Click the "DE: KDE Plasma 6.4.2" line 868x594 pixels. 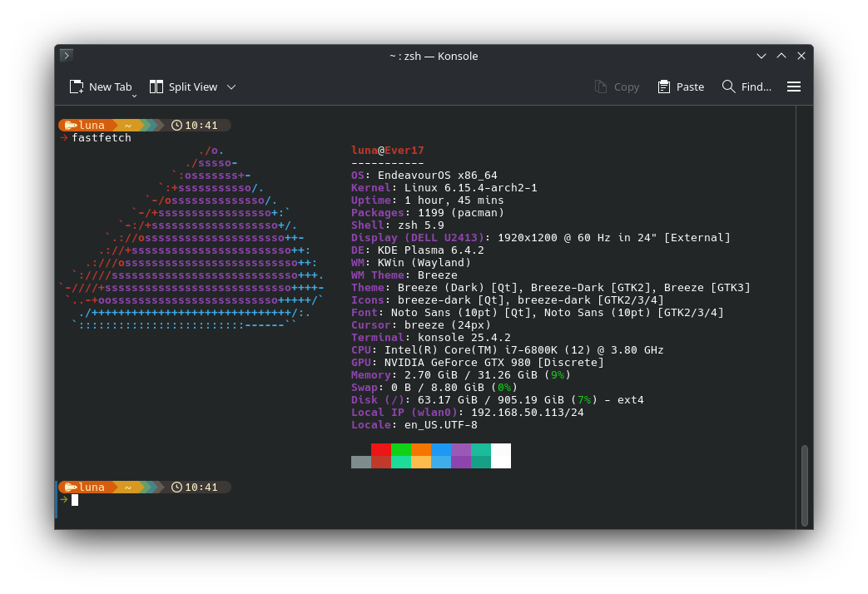pyautogui.click(x=418, y=250)
